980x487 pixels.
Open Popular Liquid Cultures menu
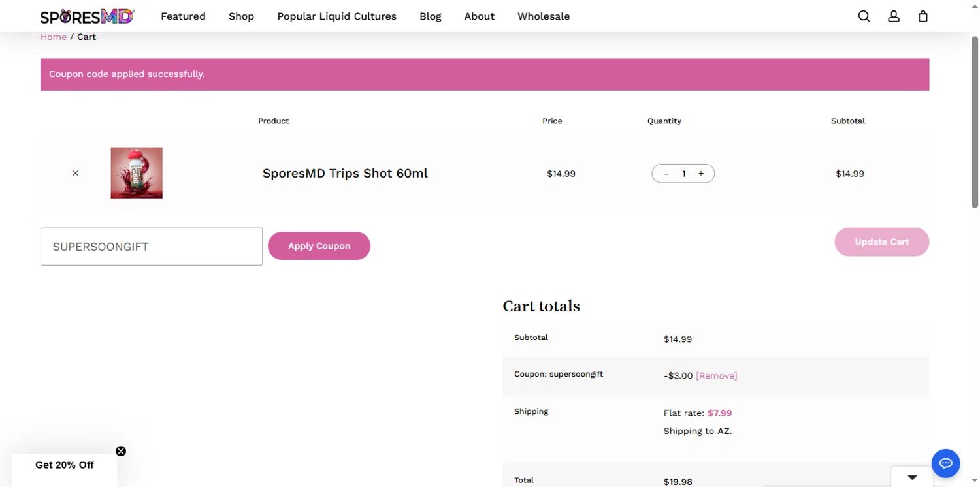(336, 16)
